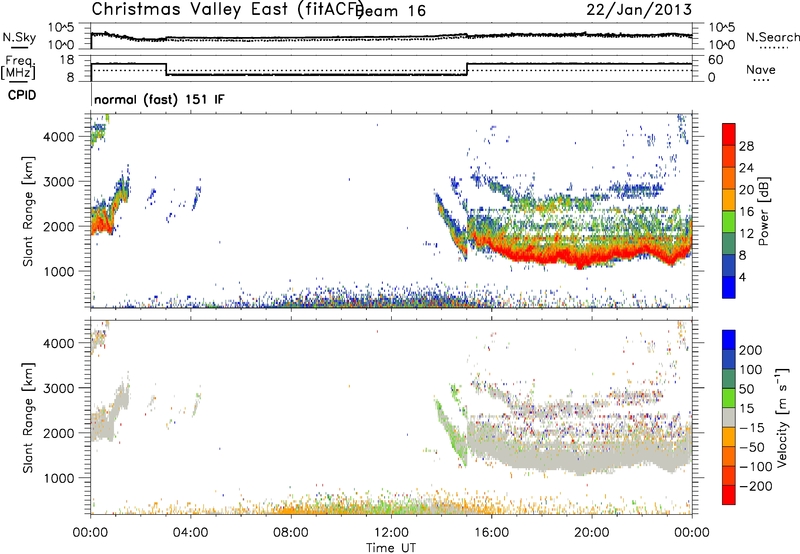
Task: Click the date '22/Jan/2013'
Action: 639,10
